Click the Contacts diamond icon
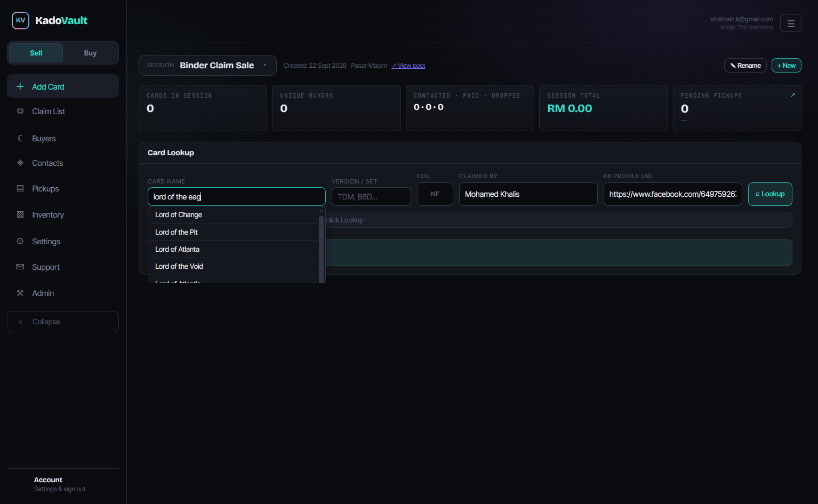 coord(20,163)
